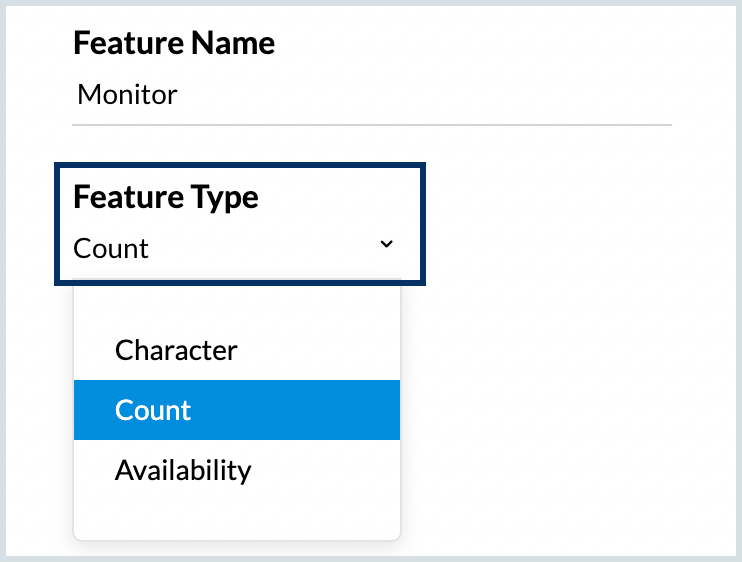
Task: Choose the highlighted Count option
Action: coord(153,410)
